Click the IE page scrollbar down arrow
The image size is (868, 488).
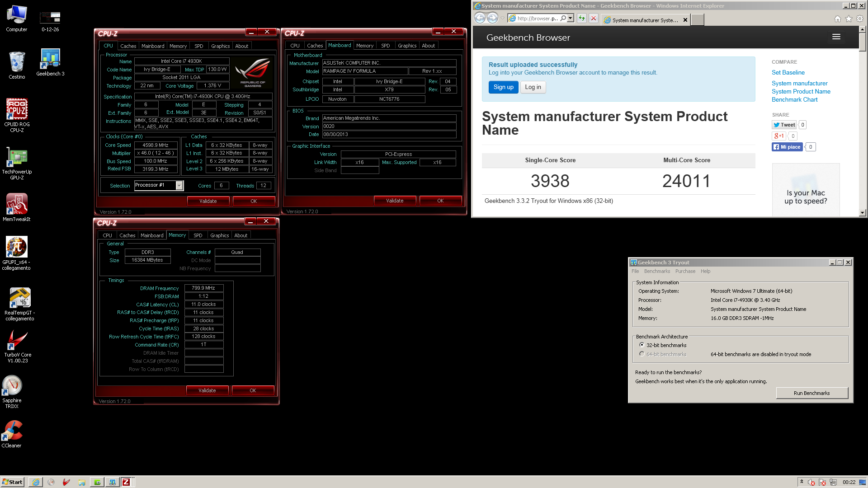(862, 212)
